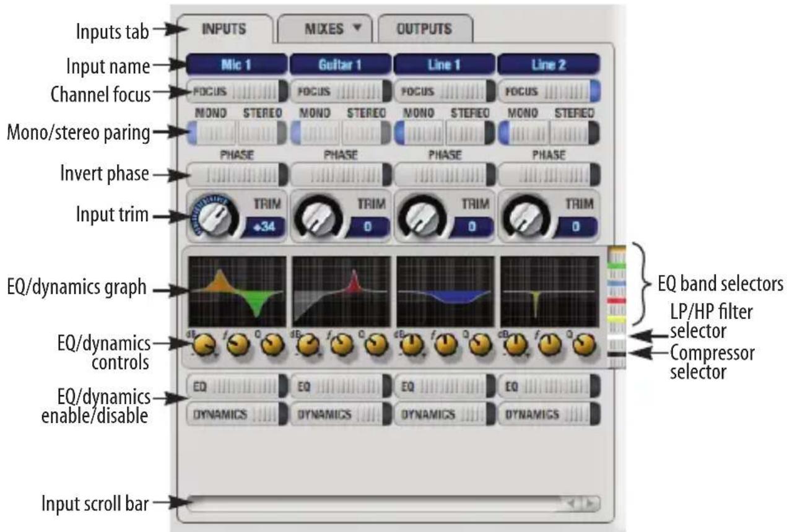Enable DYNAMICS on the Line 2 channel
This screenshot has height=532, width=787.
(549, 414)
